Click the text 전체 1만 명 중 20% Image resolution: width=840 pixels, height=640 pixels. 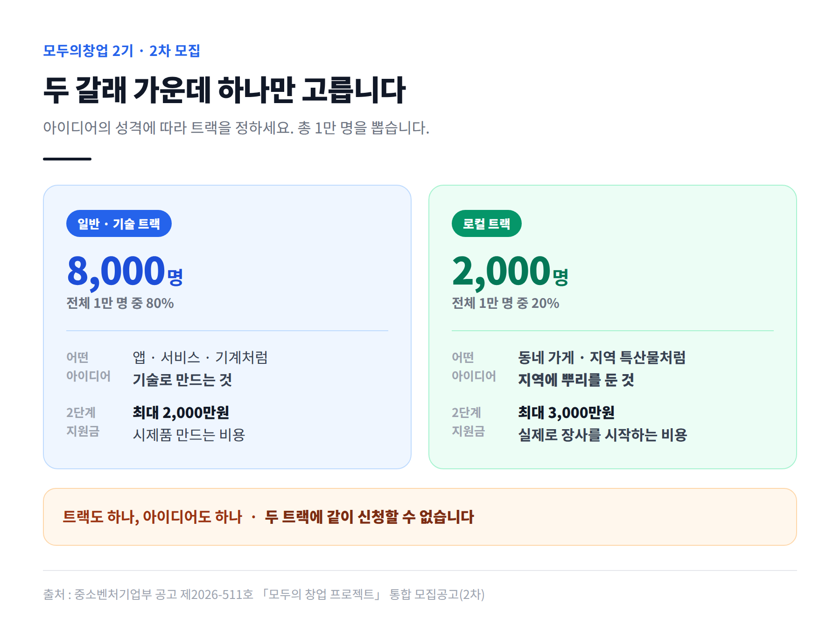pyautogui.click(x=505, y=303)
